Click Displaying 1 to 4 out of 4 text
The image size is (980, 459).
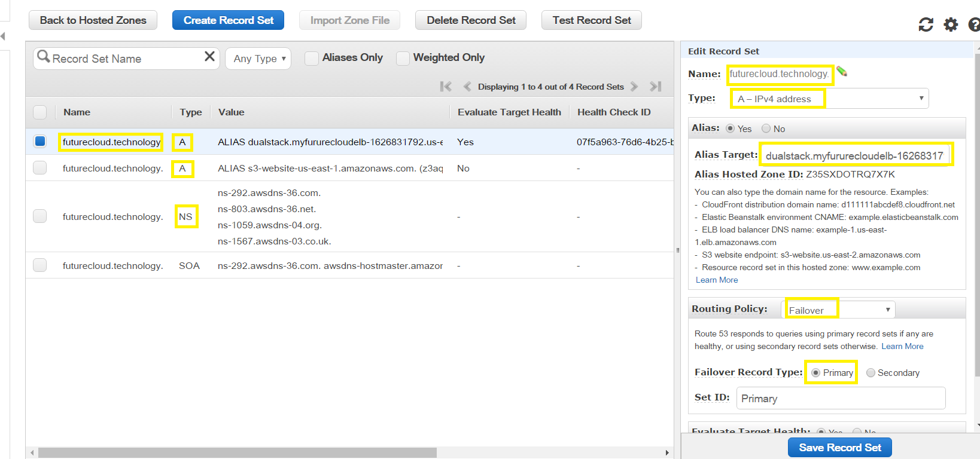(550, 87)
